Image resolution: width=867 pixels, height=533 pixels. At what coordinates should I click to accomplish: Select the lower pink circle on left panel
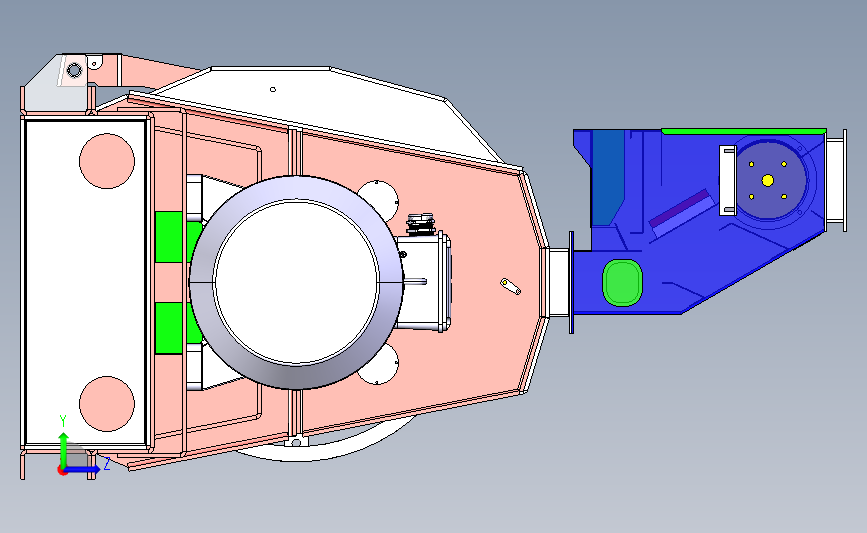107,404
